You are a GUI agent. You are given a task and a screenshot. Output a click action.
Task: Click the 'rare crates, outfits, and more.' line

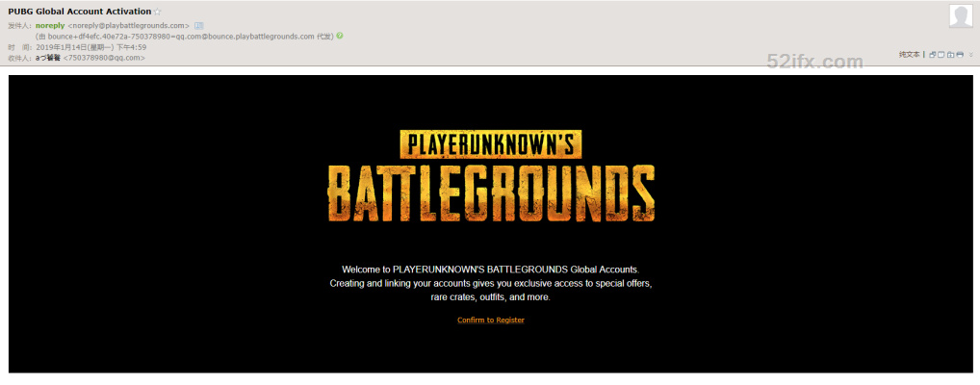491,297
